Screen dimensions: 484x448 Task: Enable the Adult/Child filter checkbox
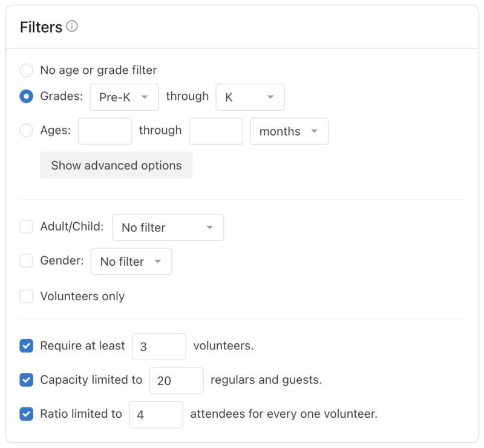coord(27,227)
